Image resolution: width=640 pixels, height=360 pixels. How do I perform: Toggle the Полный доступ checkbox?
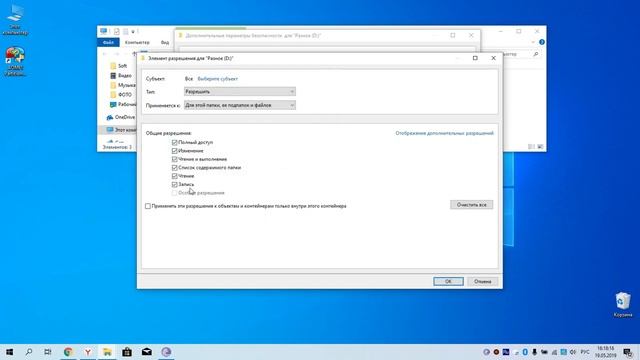(175, 142)
